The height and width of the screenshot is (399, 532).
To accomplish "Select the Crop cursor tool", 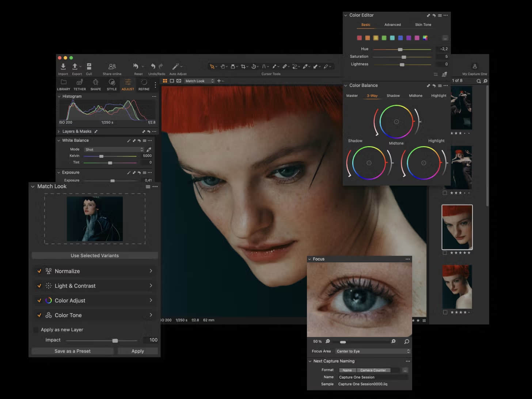I will [243, 66].
